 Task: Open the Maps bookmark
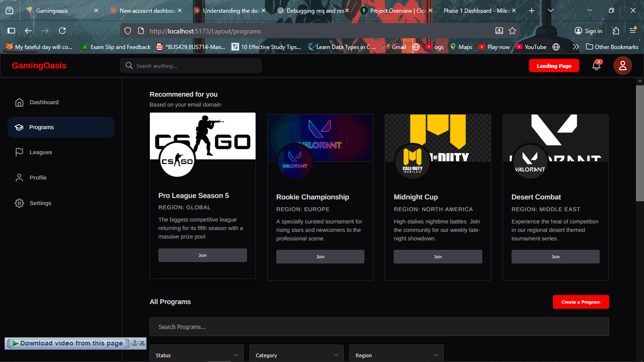[x=461, y=47]
